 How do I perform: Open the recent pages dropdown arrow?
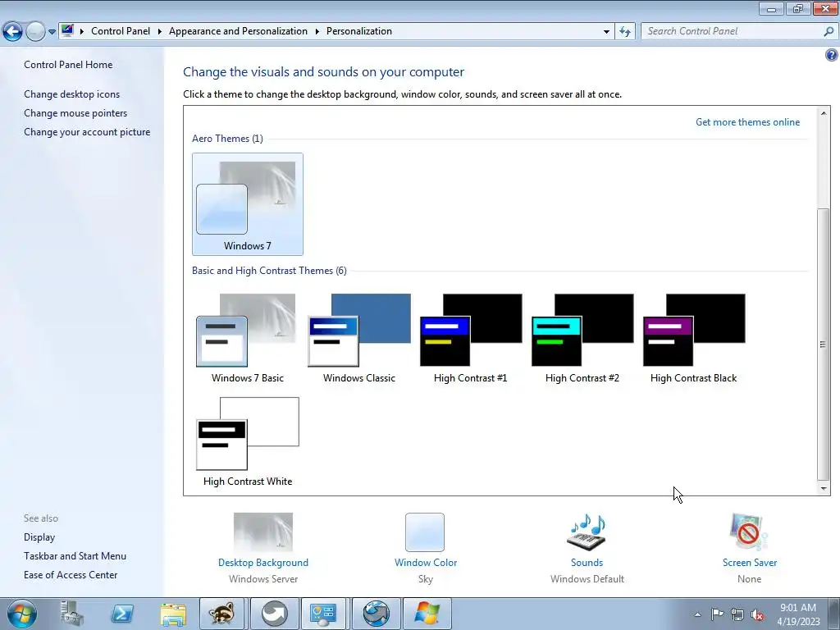[x=52, y=32]
